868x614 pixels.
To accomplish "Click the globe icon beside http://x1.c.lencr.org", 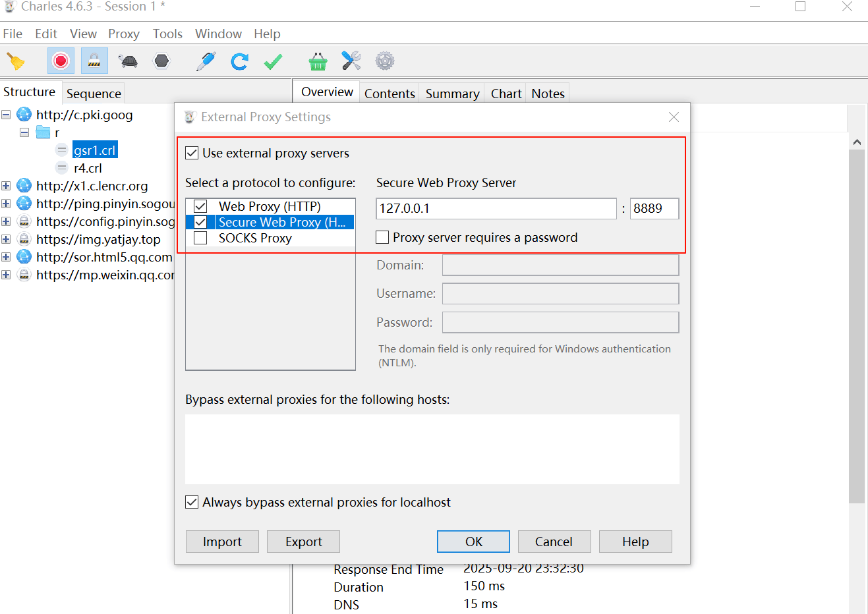I will 24,186.
